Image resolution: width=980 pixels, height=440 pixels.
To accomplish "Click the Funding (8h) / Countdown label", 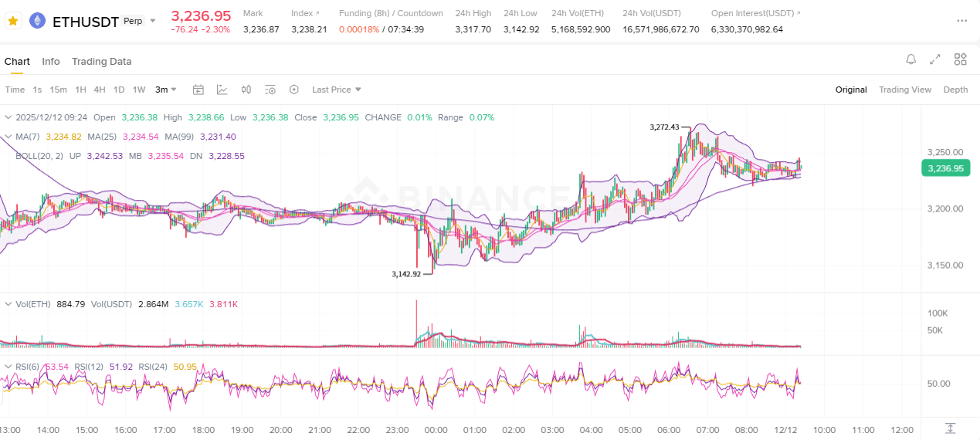I will click(x=391, y=13).
